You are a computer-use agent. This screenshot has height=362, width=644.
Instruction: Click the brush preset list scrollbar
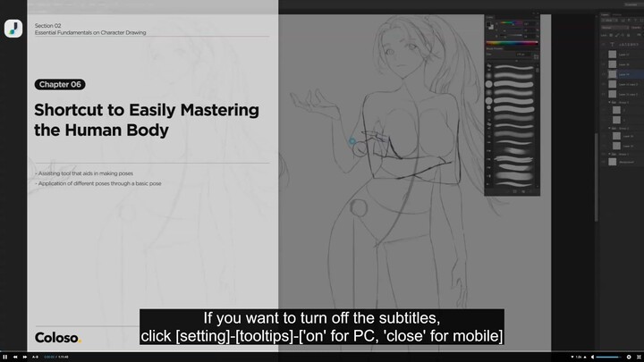click(x=538, y=71)
